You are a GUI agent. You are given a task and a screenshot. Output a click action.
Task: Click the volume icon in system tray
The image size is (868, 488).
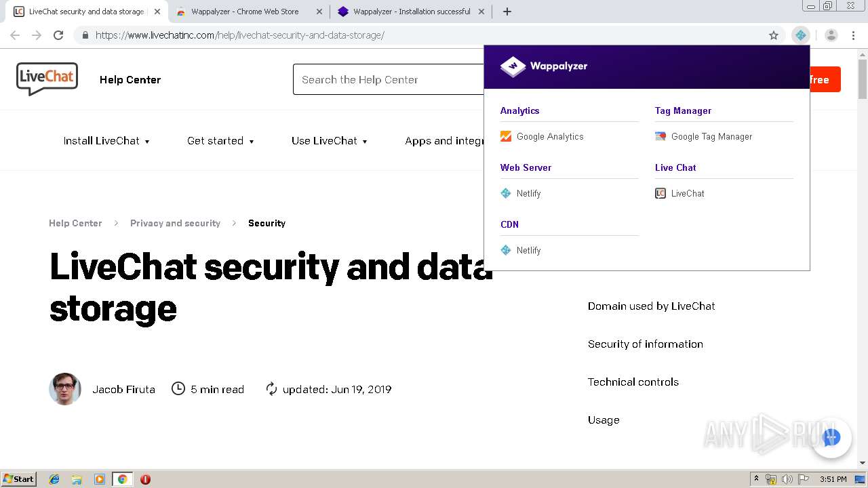pyautogui.click(x=787, y=479)
